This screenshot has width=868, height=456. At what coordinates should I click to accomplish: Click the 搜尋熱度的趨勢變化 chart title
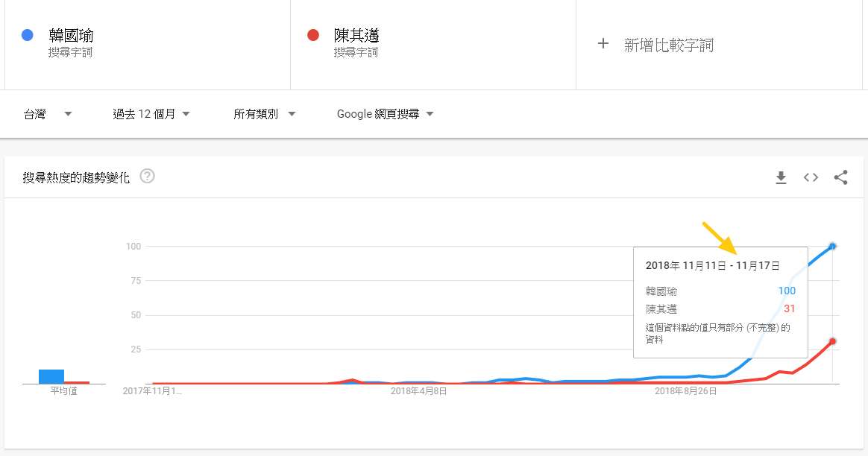point(76,177)
